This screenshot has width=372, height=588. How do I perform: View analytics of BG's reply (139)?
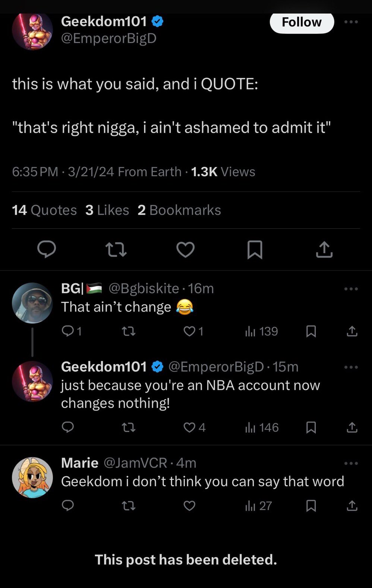coord(262,331)
